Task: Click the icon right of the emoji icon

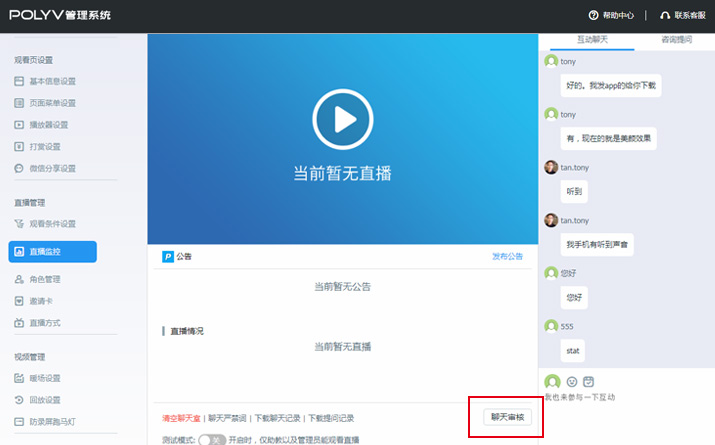Action: [588, 381]
